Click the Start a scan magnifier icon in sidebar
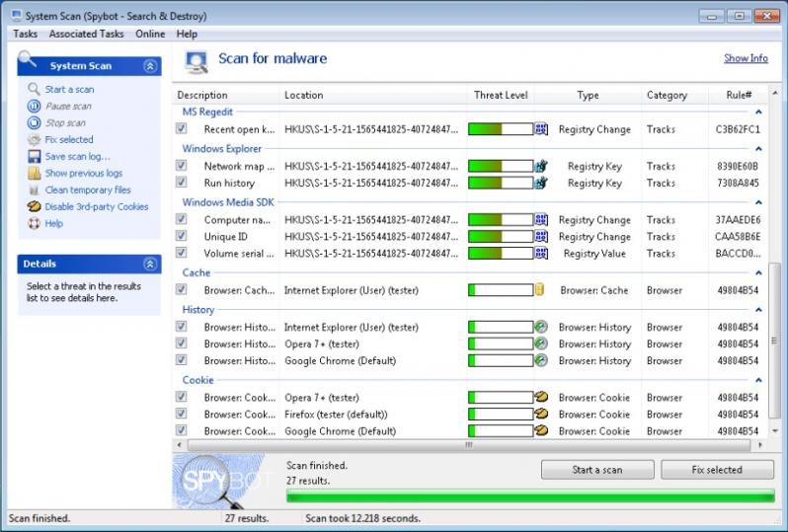Image resolution: width=788 pixels, height=532 pixels. [x=34, y=89]
